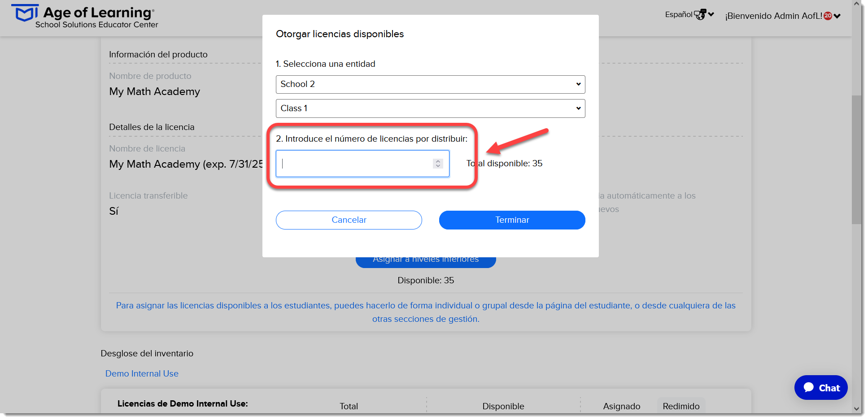This screenshot has height=420, width=868.
Task: Click the Cancelar button
Action: (x=349, y=220)
